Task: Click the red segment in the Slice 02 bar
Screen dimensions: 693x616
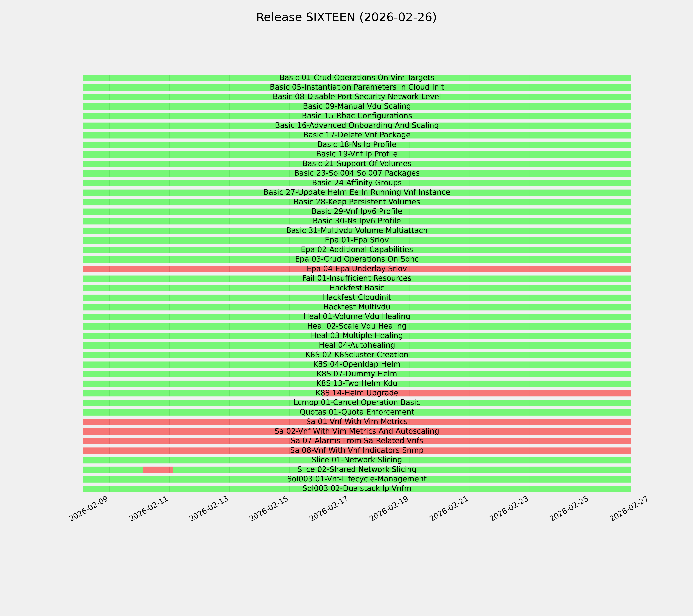Action: coord(158,470)
